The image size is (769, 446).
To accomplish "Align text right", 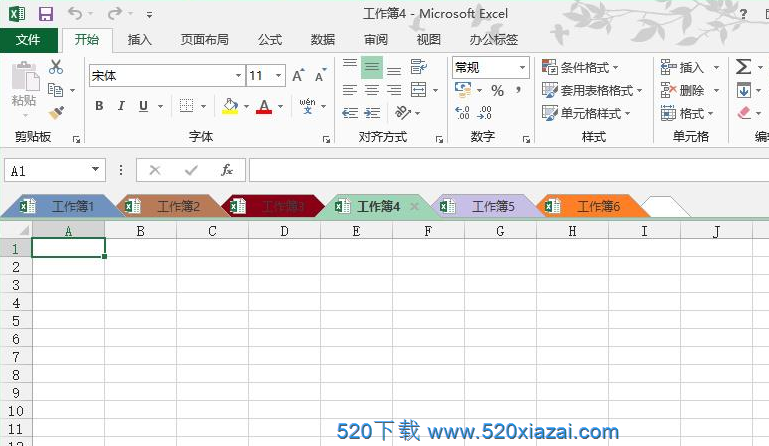I will (x=394, y=90).
